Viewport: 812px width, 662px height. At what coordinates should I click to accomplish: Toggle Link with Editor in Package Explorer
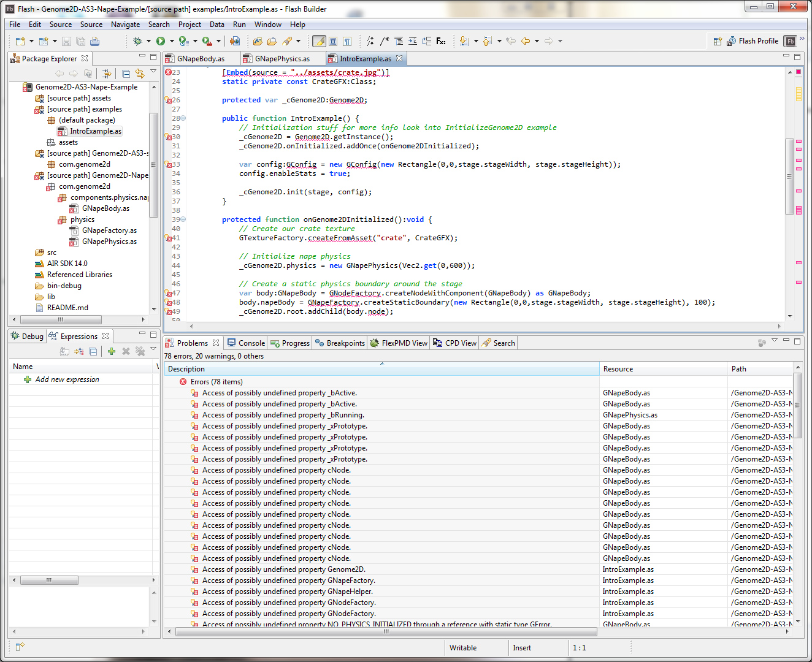140,74
